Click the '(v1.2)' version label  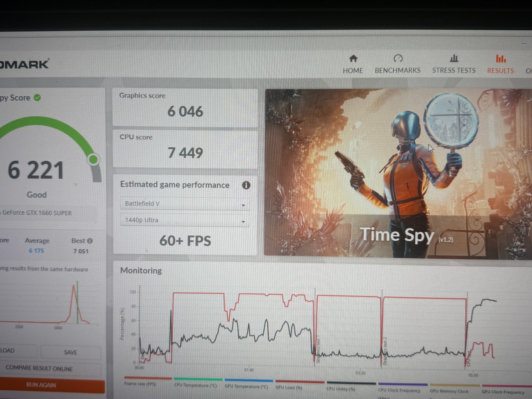[445, 239]
